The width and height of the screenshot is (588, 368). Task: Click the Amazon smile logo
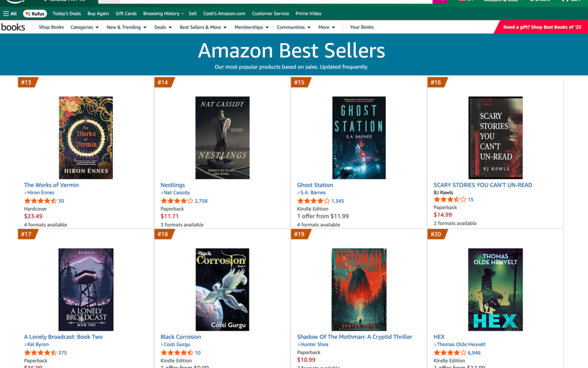pos(14,2)
